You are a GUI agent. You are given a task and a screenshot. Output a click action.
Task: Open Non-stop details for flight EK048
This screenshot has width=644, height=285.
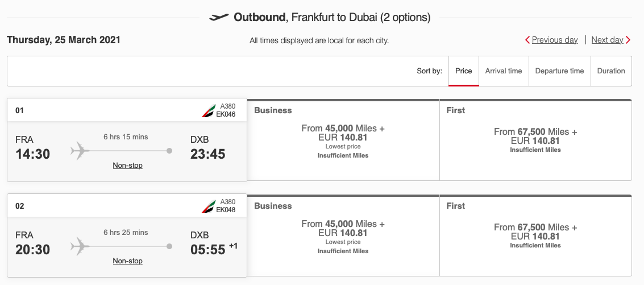point(127,261)
